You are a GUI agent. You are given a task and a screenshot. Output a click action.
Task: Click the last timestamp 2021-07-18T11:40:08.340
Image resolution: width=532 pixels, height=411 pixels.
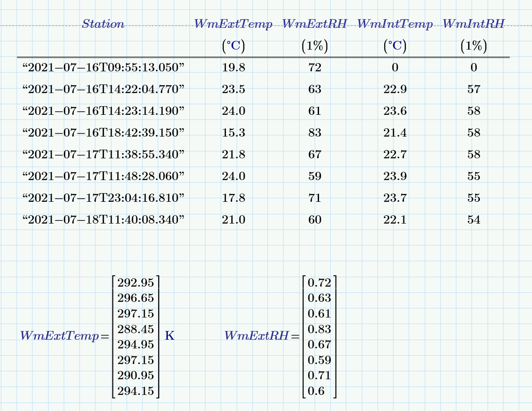pos(103,220)
